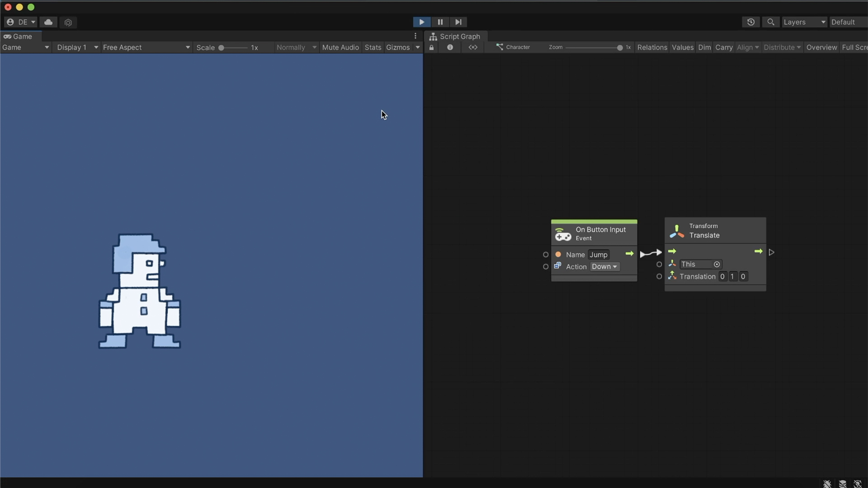Toggle Values in the Script Graph toolbar
Screen dimensions: 868x488
pyautogui.click(x=682, y=47)
